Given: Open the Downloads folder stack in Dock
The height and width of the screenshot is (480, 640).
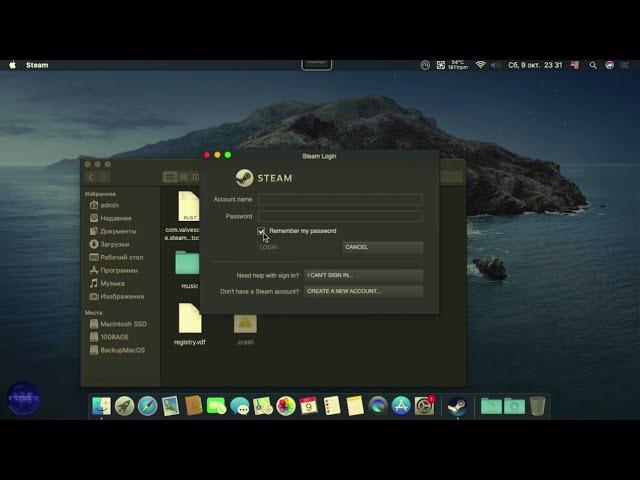Looking at the screenshot, I should (514, 406).
